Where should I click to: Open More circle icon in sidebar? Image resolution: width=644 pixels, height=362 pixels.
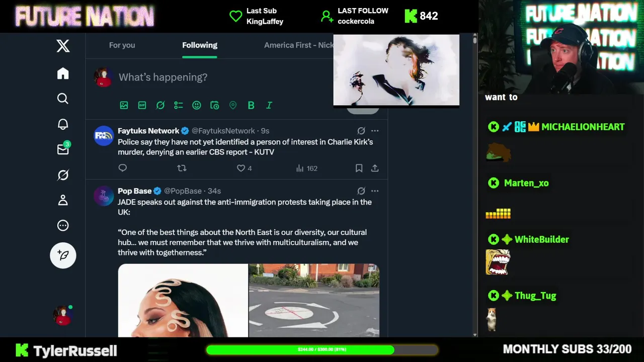coord(63,226)
